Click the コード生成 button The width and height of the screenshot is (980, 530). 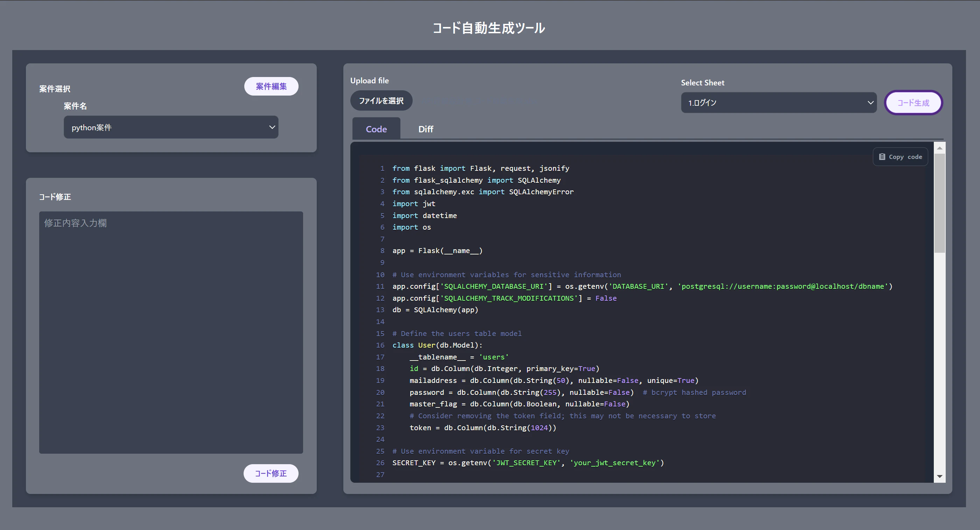click(913, 102)
